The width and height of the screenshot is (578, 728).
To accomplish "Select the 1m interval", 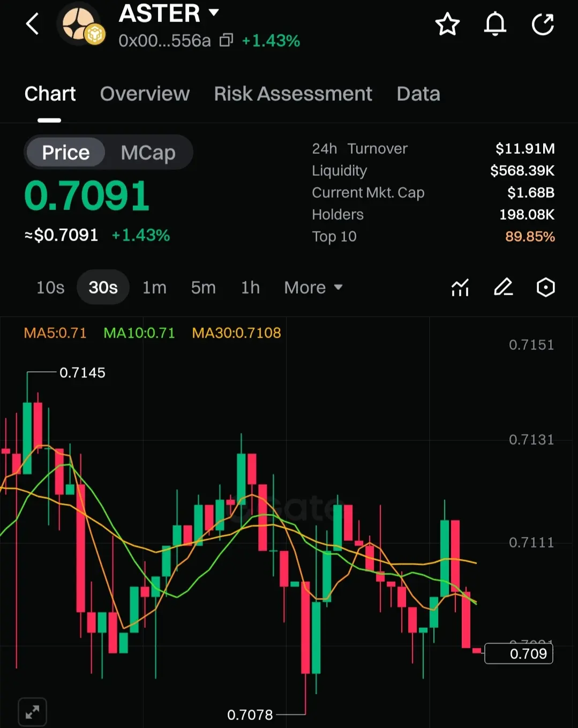I will tap(154, 288).
